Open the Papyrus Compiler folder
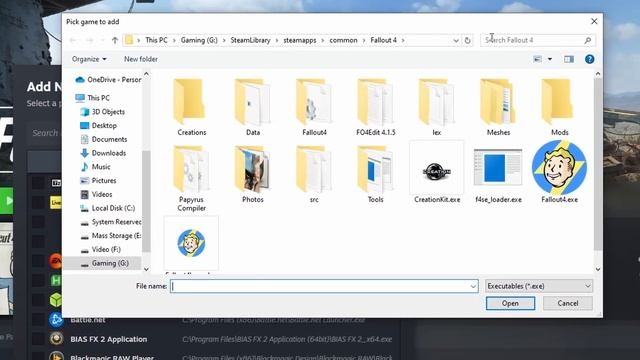The width and height of the screenshot is (640, 360). (x=191, y=178)
